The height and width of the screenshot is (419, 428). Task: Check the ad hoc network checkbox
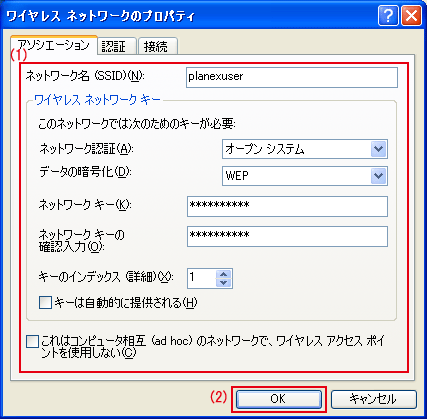(32, 342)
